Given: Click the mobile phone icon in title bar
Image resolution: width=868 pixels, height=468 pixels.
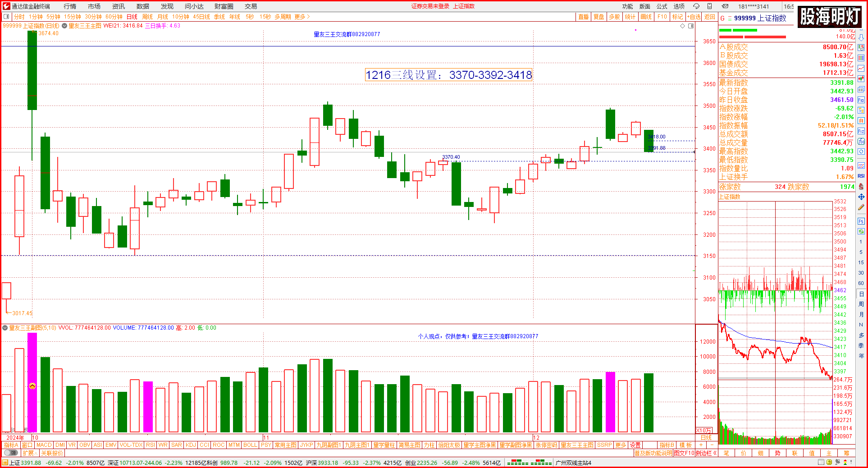Looking at the screenshot, I should click(710, 6).
